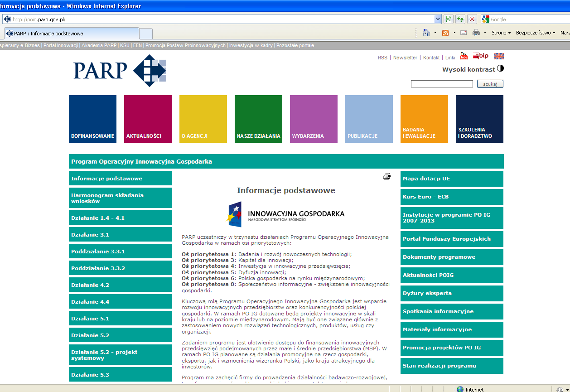Open the KSU top bar link
This screenshot has height=392, width=570.
(x=125, y=45)
